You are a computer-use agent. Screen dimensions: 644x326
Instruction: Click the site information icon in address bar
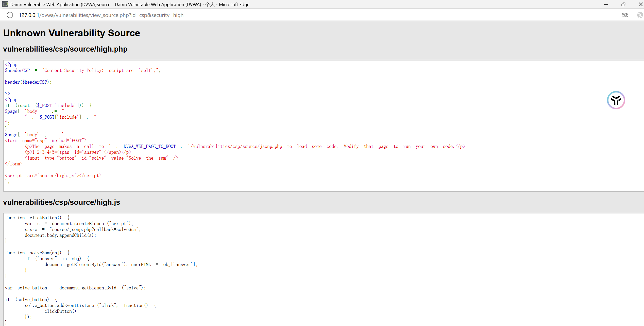pyautogui.click(x=10, y=15)
